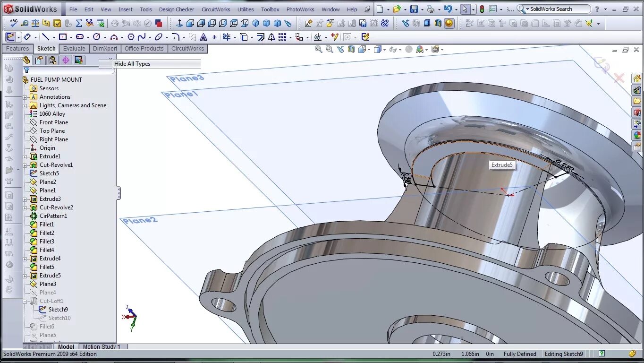Click the Zoom to Fit icon

pyautogui.click(x=319, y=49)
